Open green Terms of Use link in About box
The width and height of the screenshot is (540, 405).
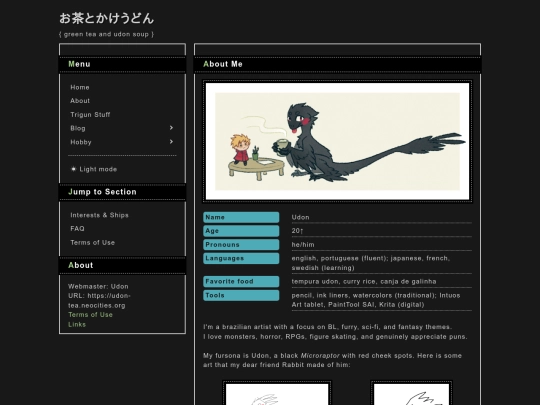tap(90, 315)
